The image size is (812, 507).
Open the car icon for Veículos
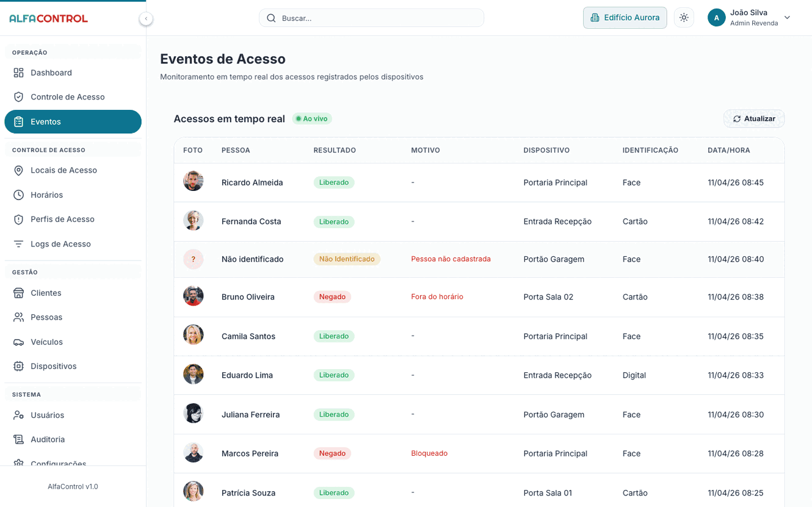pos(19,342)
